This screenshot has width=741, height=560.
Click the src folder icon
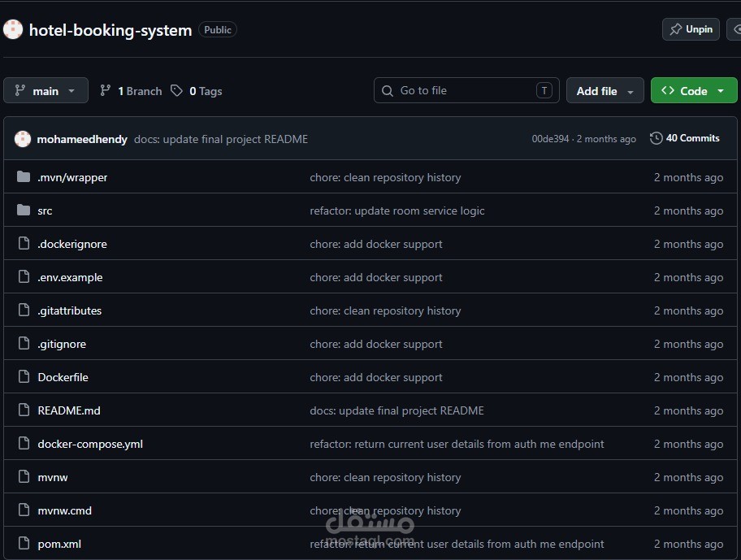tap(23, 210)
